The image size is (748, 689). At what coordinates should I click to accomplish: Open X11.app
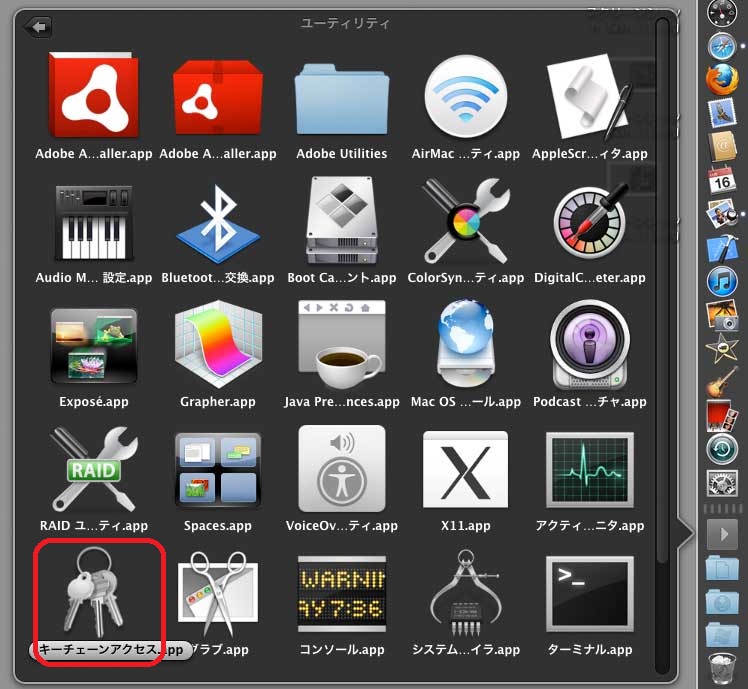465,470
